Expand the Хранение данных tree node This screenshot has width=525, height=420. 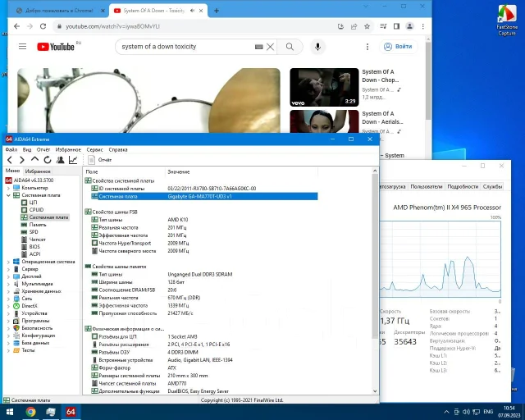[x=9, y=291]
